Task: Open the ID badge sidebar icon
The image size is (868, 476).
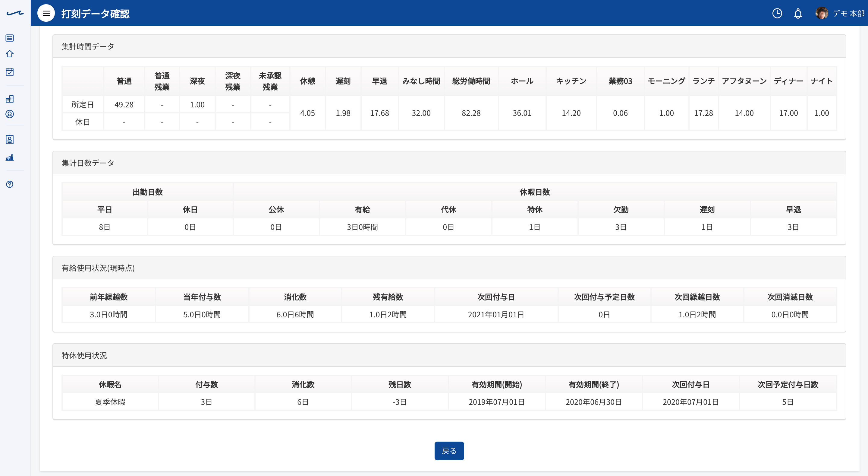Action: click(10, 139)
